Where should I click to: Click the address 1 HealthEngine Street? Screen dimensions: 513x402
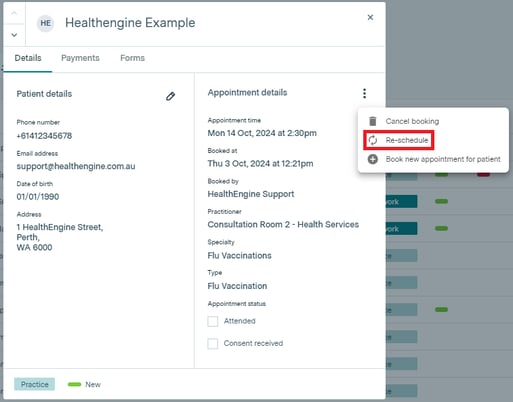tap(60, 227)
